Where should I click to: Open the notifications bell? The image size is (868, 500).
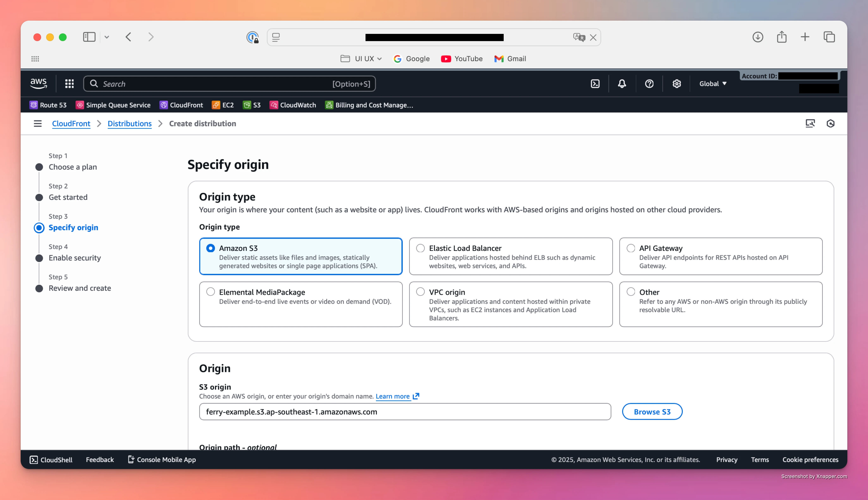point(622,84)
